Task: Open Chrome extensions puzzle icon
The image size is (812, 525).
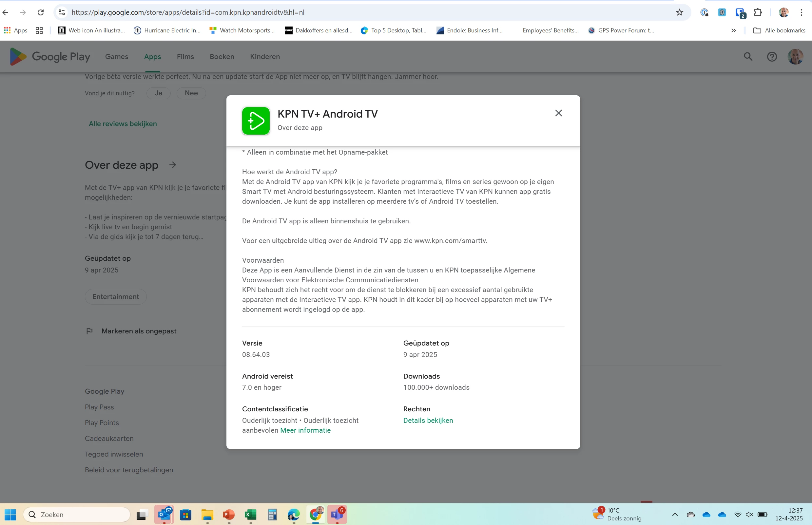Action: pos(758,13)
